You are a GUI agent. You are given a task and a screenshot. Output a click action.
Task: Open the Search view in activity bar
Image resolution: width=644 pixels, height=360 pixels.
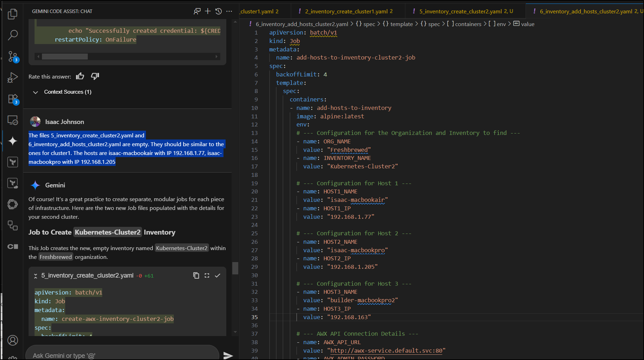(x=13, y=35)
